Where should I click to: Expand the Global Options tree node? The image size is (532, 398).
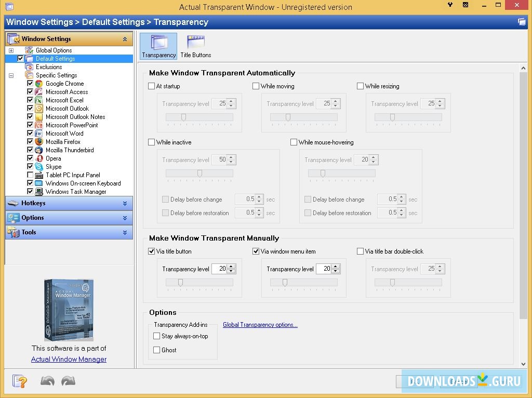pos(11,50)
